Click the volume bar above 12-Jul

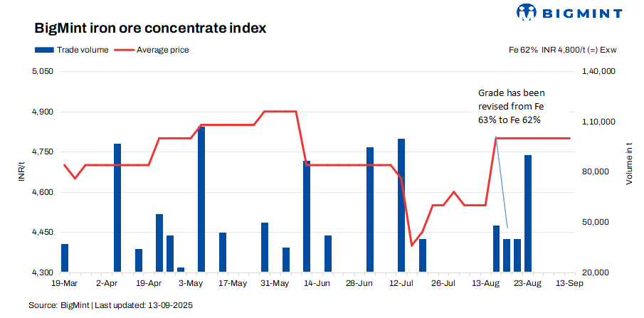(401, 205)
